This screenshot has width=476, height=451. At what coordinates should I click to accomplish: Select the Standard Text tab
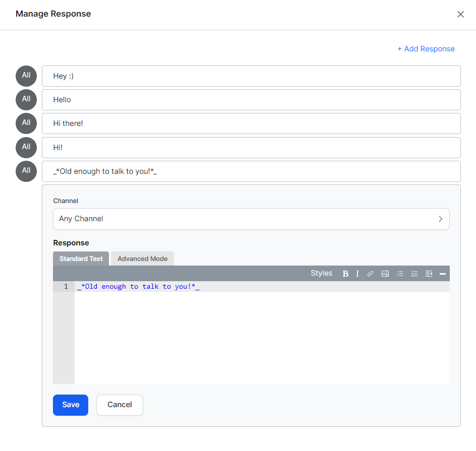click(81, 259)
